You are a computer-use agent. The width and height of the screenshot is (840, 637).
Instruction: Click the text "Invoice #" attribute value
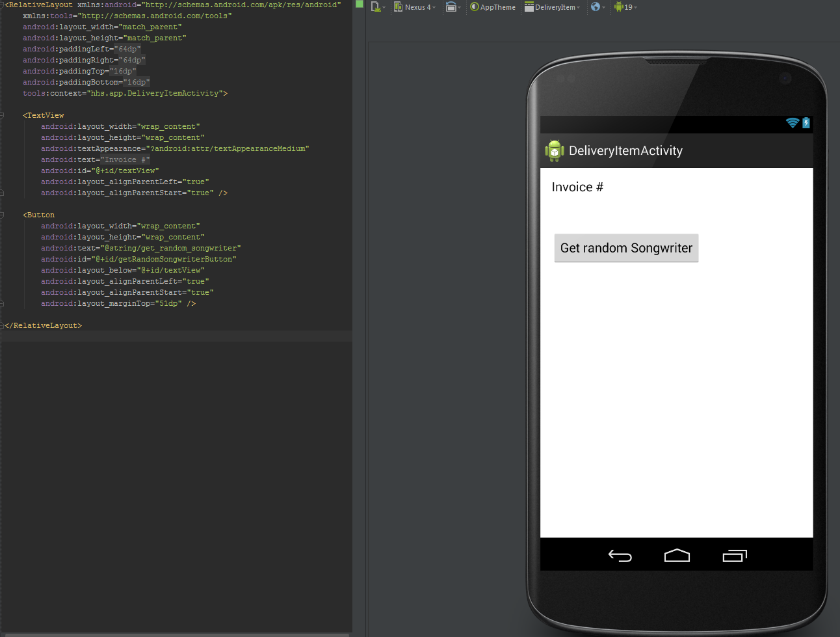point(125,160)
